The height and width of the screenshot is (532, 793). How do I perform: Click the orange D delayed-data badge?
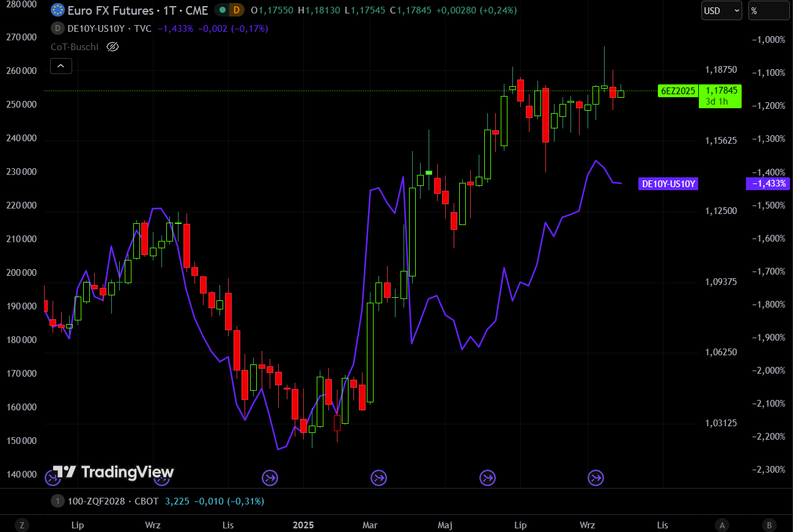(237, 10)
